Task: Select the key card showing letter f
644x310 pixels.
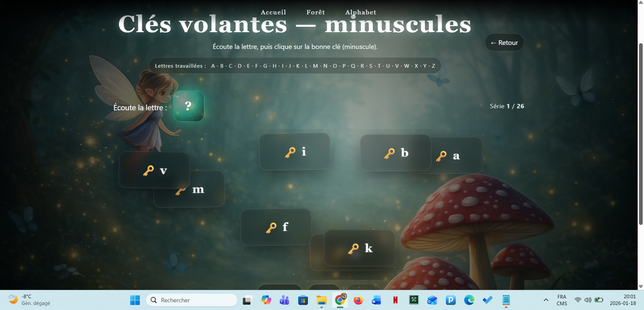Action: pos(276,227)
